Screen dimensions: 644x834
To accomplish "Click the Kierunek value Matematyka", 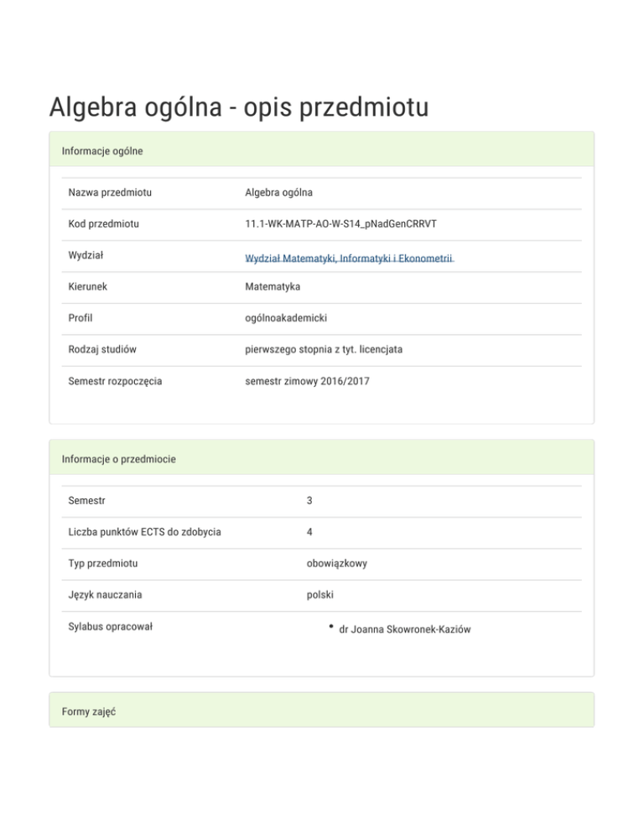I will 273,287.
